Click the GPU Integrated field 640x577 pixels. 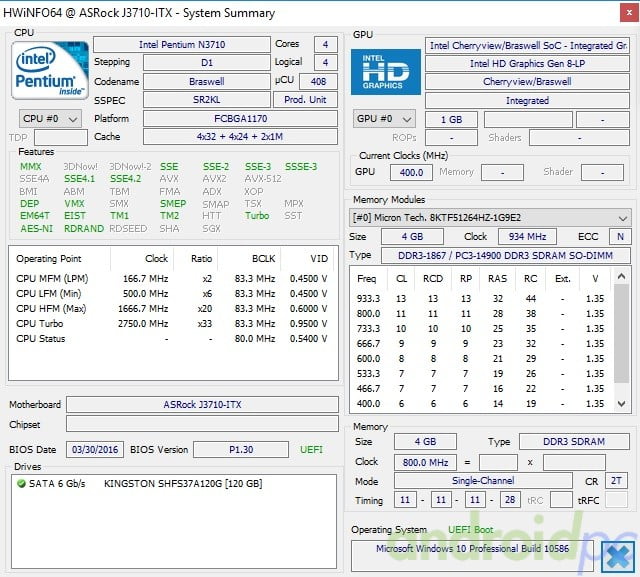[x=527, y=100]
